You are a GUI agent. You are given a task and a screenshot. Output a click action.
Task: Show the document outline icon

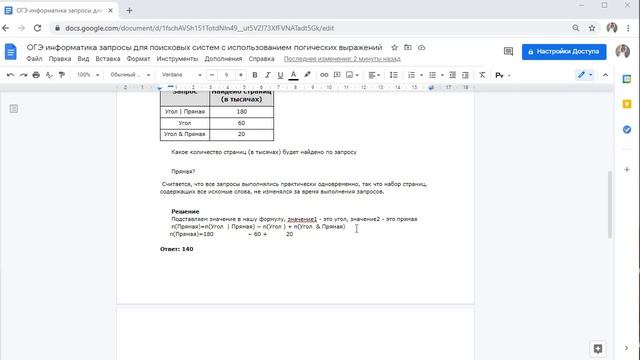[13, 109]
